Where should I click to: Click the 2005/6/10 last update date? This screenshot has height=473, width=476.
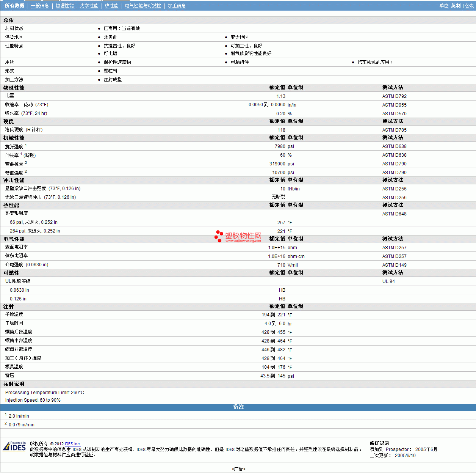pyautogui.click(x=405, y=456)
